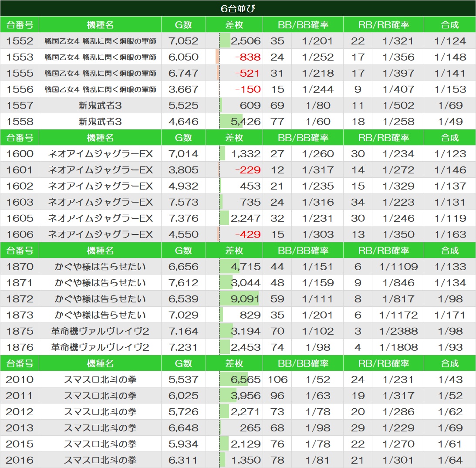Select RB probability 1/270
476x468 pixels.
398,444
